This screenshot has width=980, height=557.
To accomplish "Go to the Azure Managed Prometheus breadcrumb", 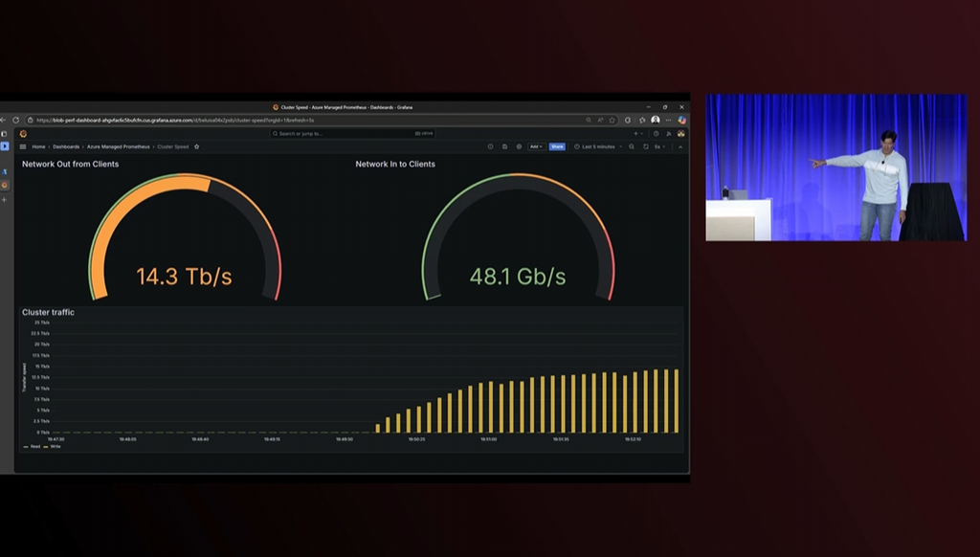I will point(118,147).
